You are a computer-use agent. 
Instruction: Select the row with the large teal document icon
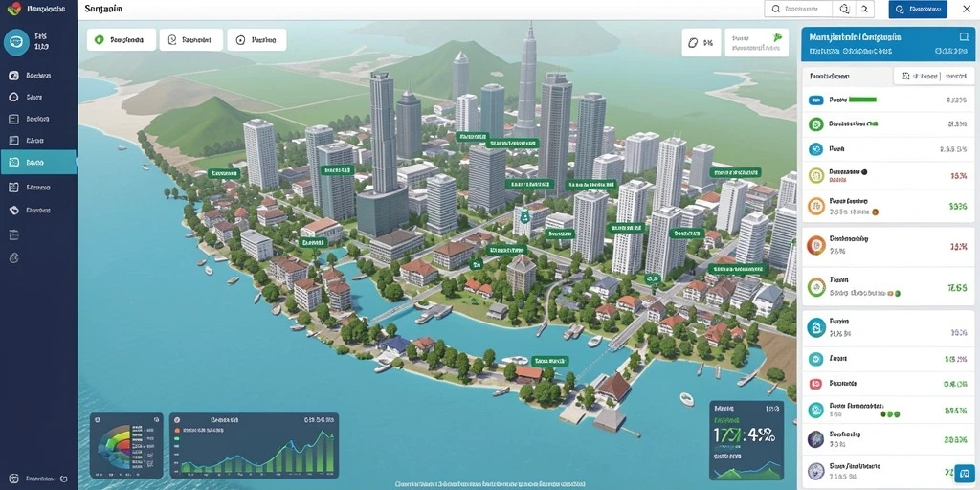coord(888,327)
